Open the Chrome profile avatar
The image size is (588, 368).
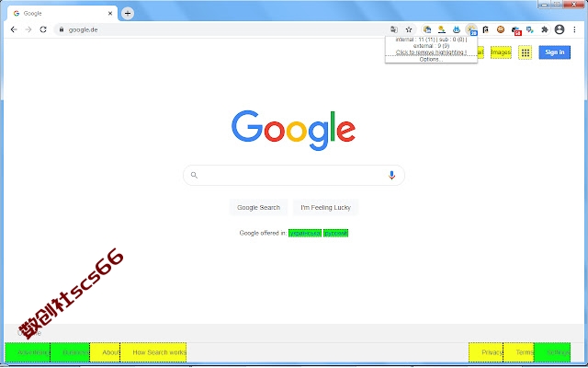click(x=560, y=29)
